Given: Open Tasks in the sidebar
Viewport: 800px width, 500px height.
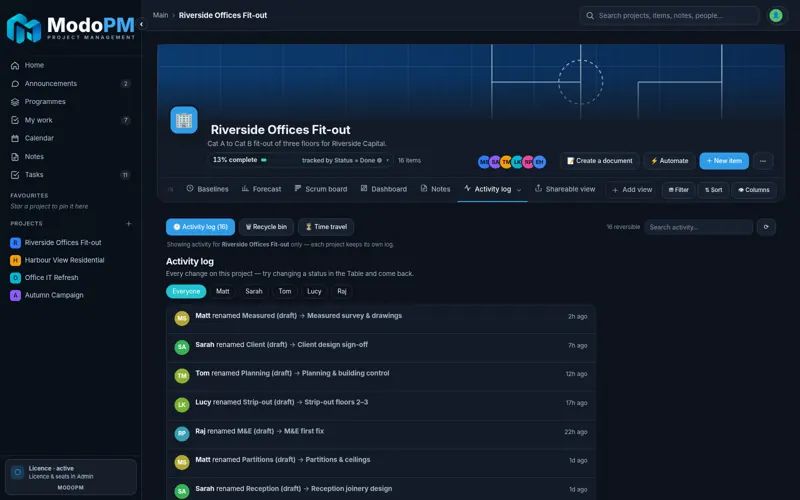Looking at the screenshot, I should tap(70, 174).
